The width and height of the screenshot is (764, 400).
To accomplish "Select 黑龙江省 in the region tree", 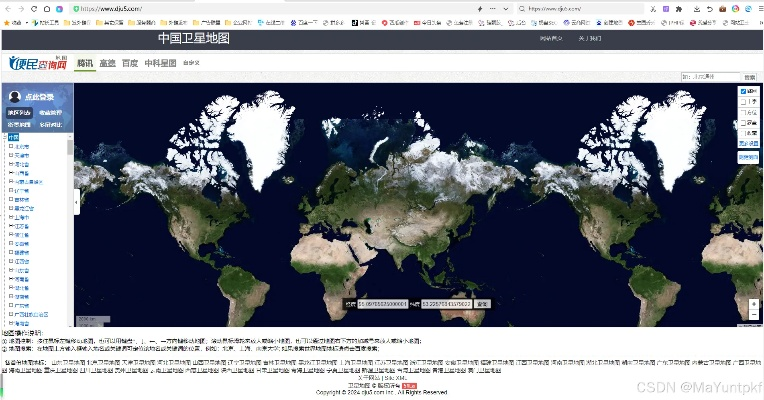I will (x=24, y=209).
